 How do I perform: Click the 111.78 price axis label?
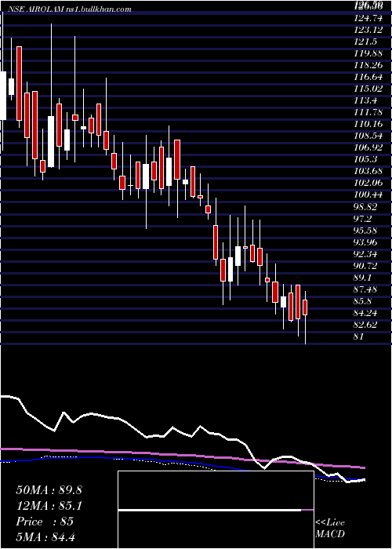[368, 112]
